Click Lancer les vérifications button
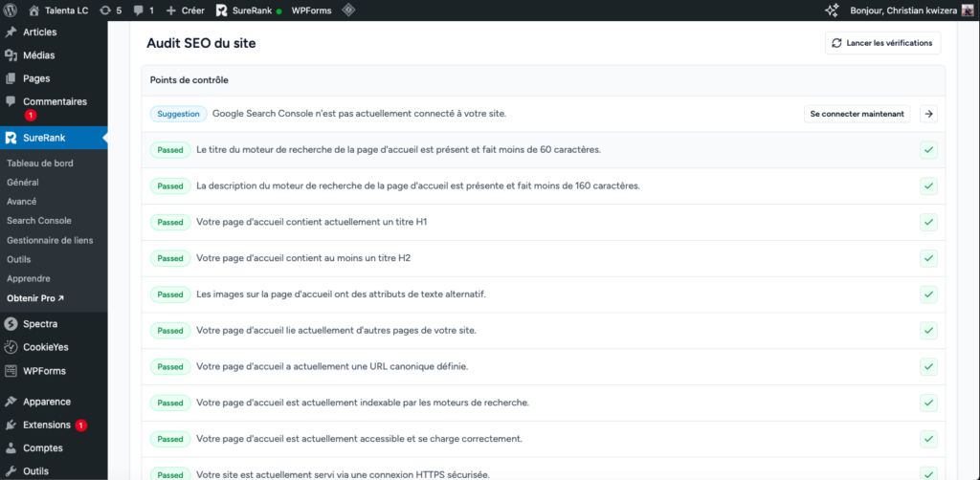The height and width of the screenshot is (480, 980). pyautogui.click(x=882, y=43)
